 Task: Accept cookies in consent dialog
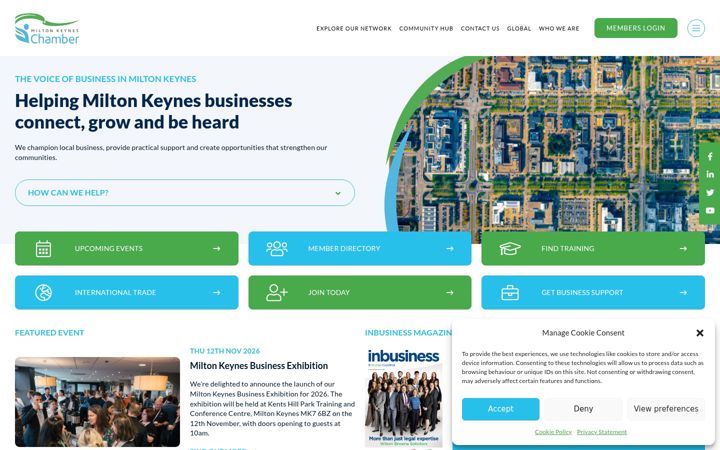pos(501,409)
